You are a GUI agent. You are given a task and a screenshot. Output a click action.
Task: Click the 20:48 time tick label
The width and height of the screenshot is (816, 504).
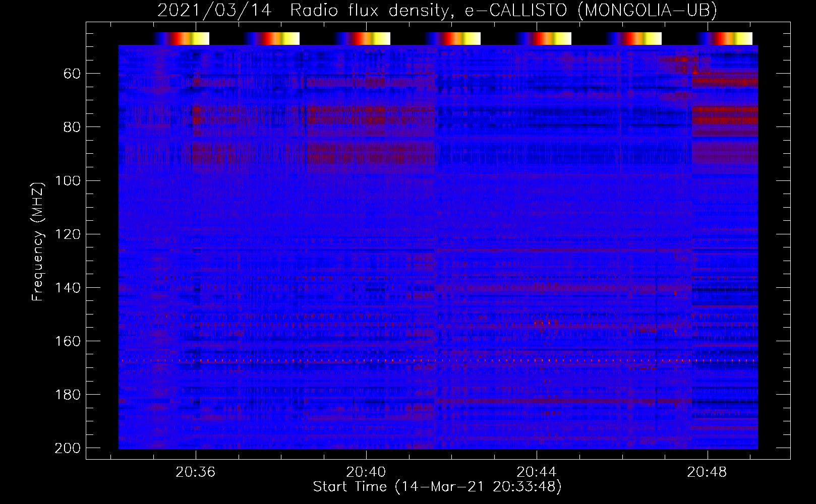point(707,472)
